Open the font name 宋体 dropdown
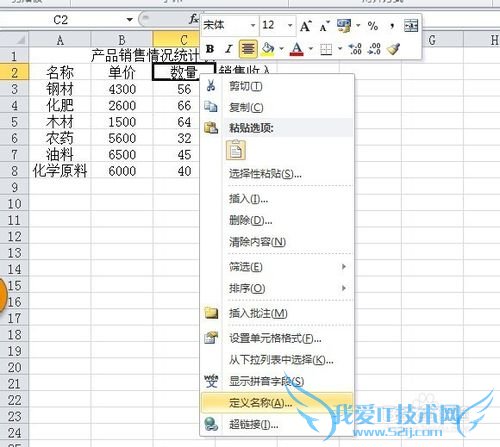500x447 pixels. (x=253, y=25)
